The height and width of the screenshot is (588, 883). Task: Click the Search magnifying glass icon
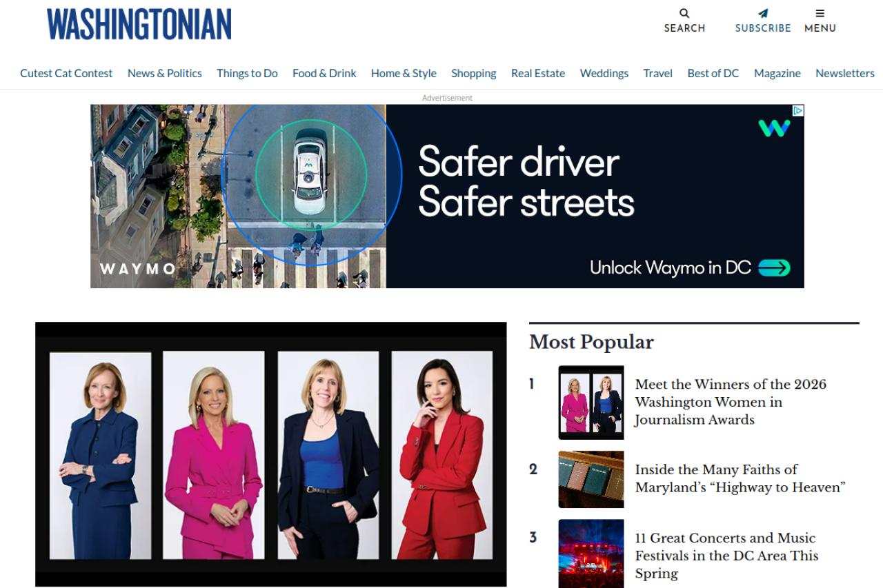point(684,13)
